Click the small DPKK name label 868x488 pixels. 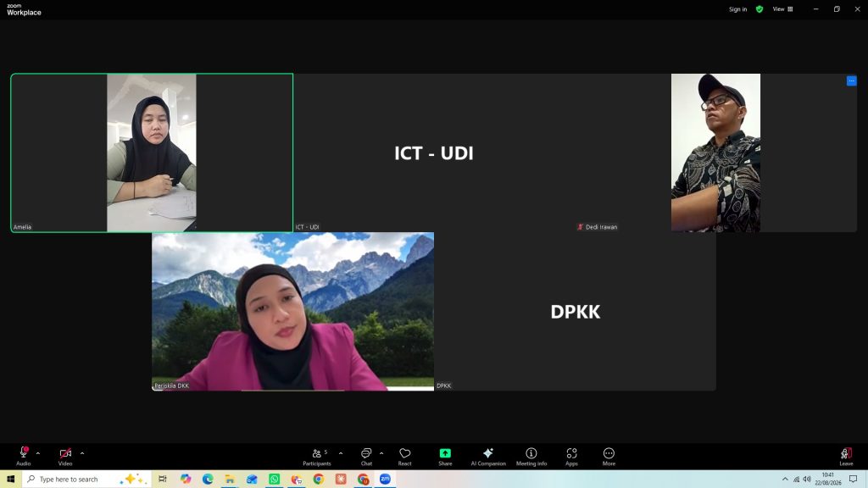[x=443, y=385]
